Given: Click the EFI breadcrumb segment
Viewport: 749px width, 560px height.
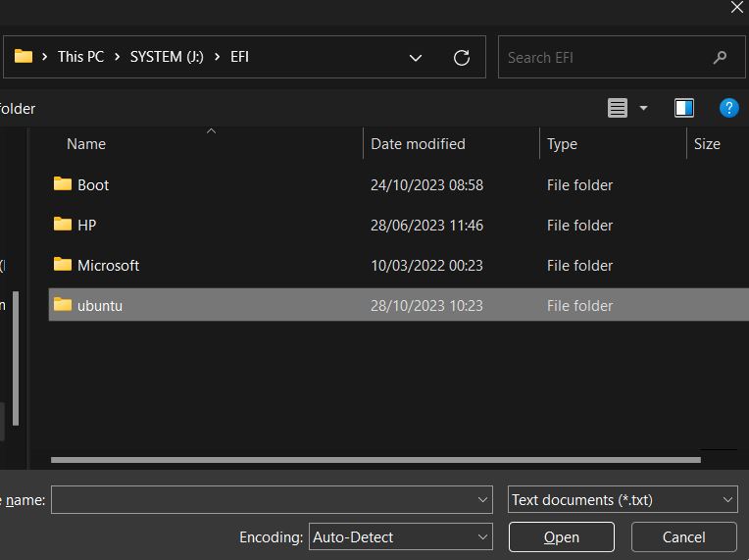Looking at the screenshot, I should (x=240, y=57).
